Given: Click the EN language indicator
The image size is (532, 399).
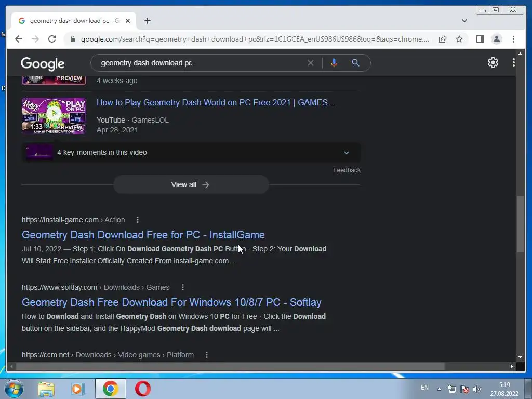Looking at the screenshot, I should click(x=424, y=388).
